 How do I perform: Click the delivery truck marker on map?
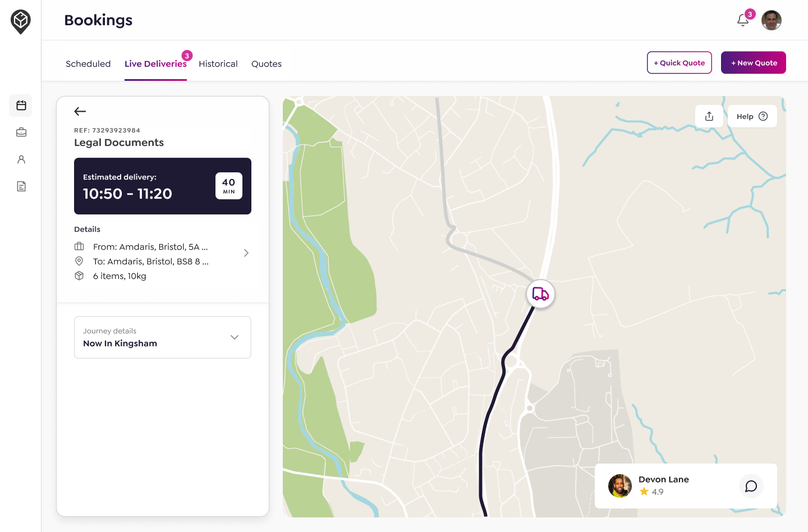(541, 293)
